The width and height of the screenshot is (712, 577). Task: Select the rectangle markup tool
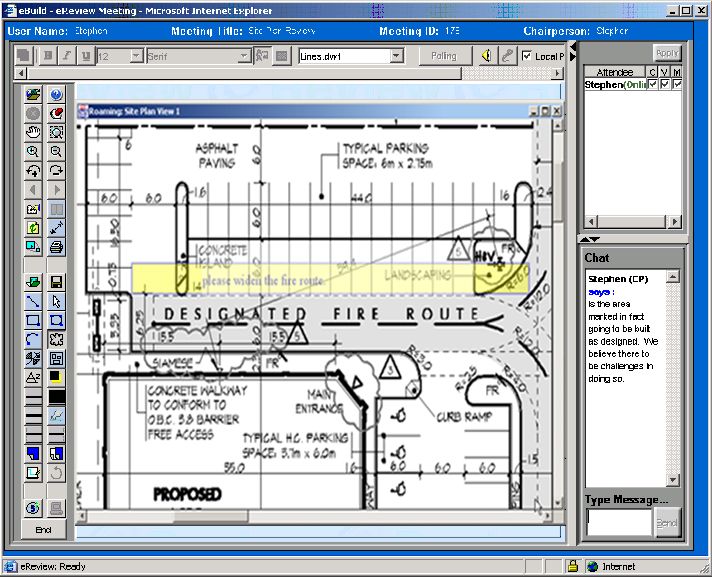pos(33,320)
